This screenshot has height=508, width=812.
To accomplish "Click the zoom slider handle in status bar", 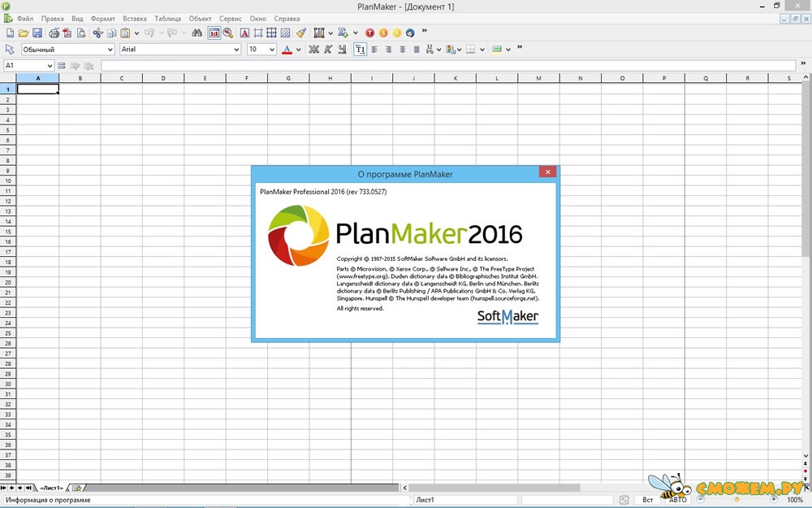I will click(737, 500).
